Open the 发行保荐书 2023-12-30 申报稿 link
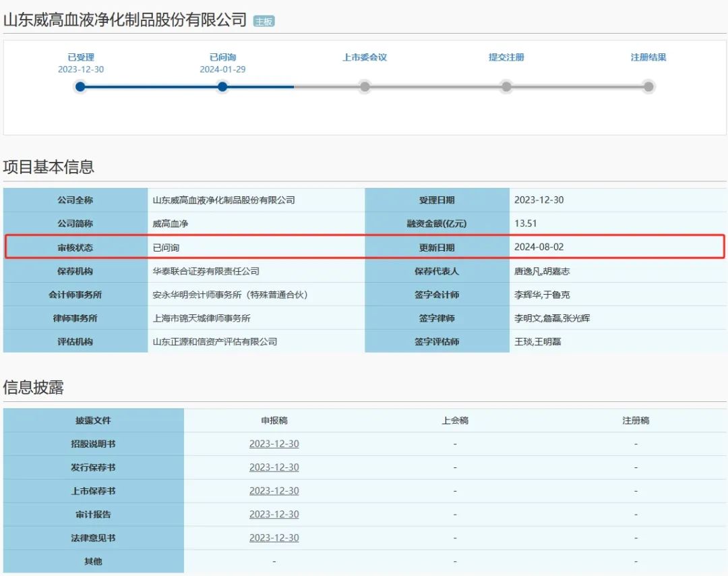Viewport: 728px width, 576px height. 274,467
